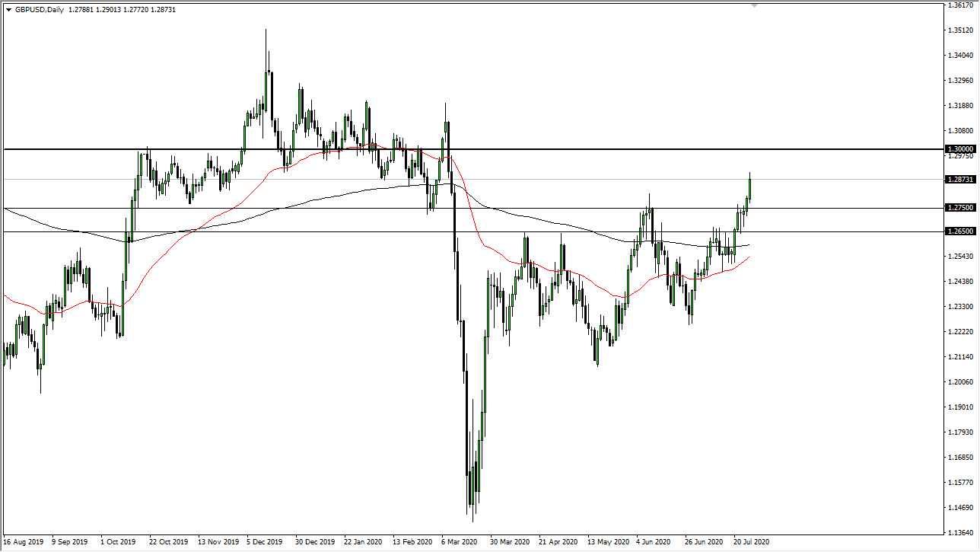This screenshot has width=980, height=552.
Task: Select the 1.26500 price tag
Action: pyautogui.click(x=960, y=232)
